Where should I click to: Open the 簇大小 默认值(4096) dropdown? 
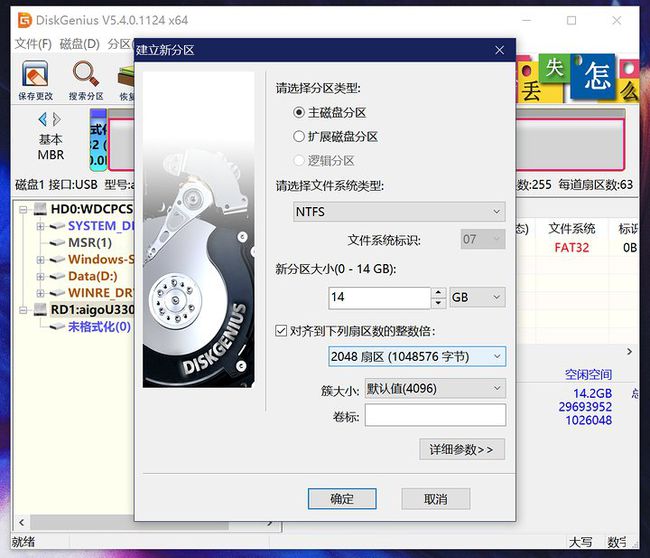click(435, 388)
